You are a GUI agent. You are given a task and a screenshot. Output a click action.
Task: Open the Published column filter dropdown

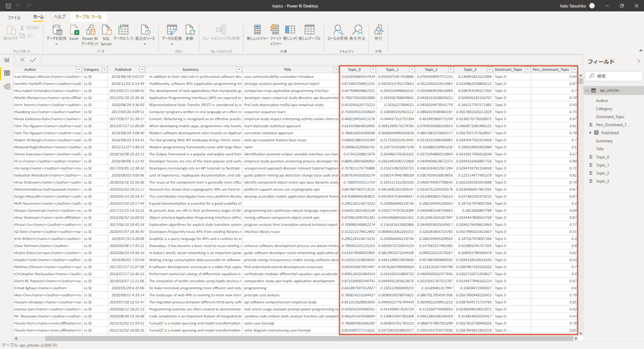[141, 70]
